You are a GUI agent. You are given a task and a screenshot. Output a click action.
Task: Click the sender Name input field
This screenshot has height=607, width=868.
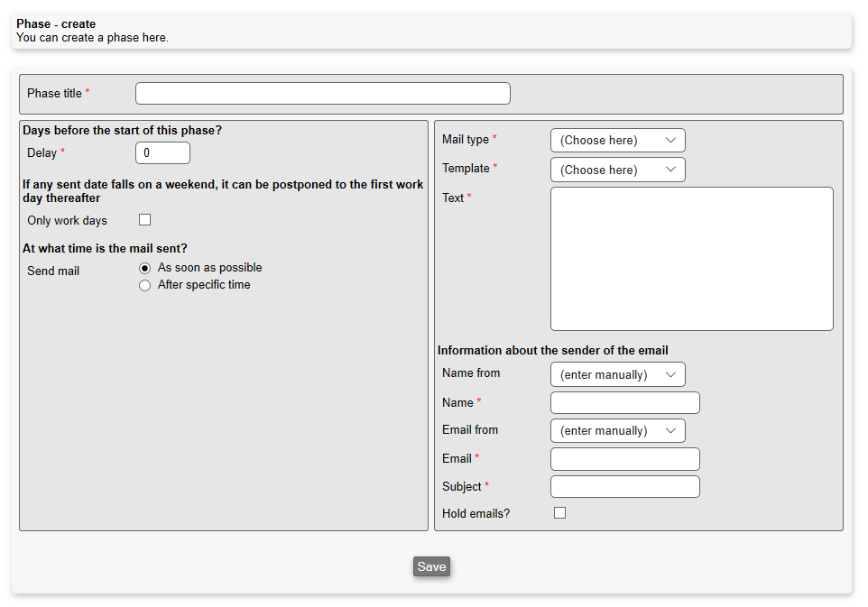624,403
